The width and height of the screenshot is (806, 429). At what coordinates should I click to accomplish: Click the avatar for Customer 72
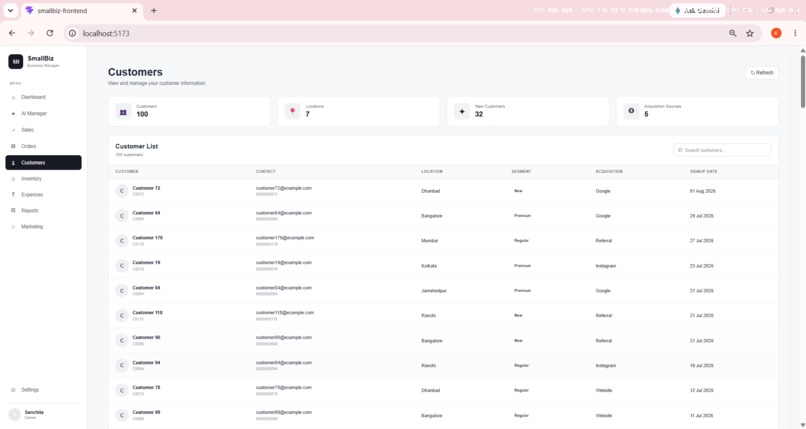121,191
